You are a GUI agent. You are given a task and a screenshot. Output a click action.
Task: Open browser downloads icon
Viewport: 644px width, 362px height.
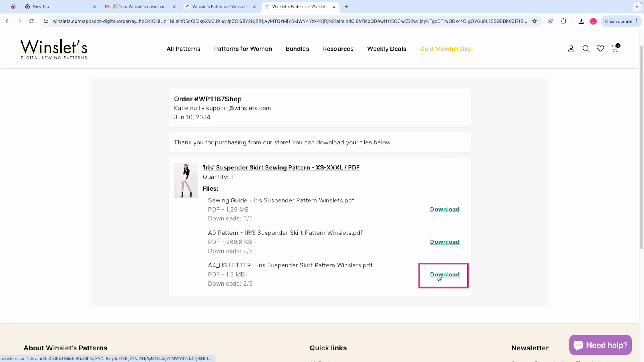click(x=581, y=21)
